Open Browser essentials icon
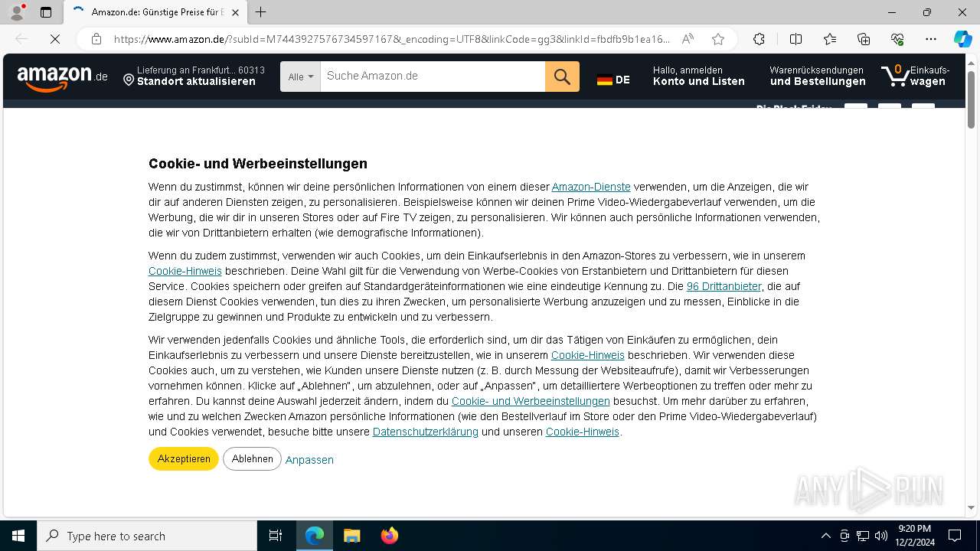Viewport: 980px width, 551px height. click(x=897, y=39)
